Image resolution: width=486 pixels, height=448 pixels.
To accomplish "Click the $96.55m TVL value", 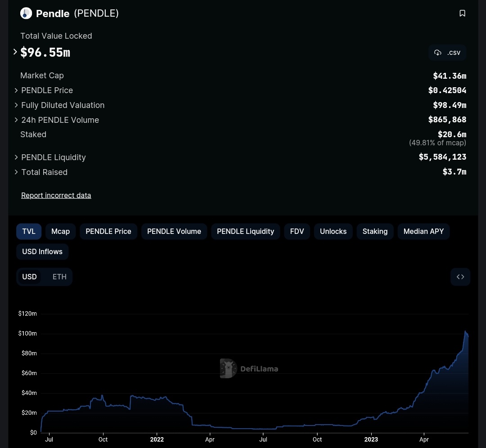I will pyautogui.click(x=45, y=52).
